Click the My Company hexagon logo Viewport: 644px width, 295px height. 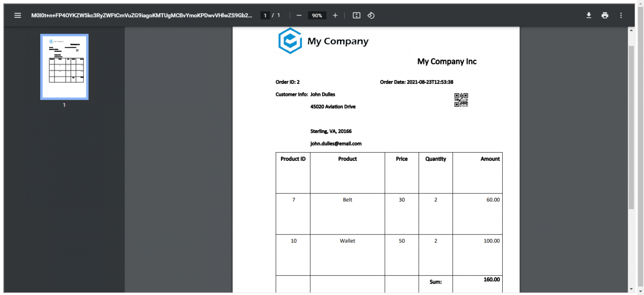tap(290, 41)
